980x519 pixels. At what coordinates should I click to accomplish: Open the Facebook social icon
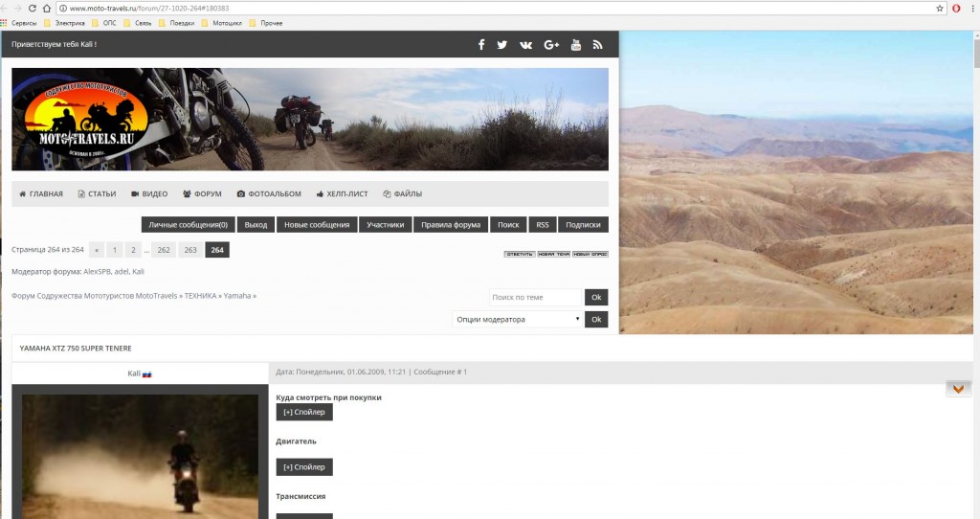coord(481,44)
